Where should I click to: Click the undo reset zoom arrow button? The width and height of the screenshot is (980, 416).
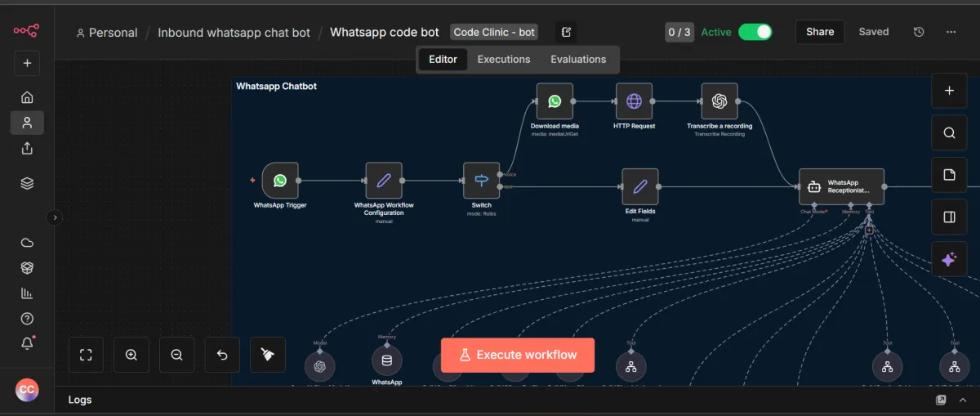[222, 355]
